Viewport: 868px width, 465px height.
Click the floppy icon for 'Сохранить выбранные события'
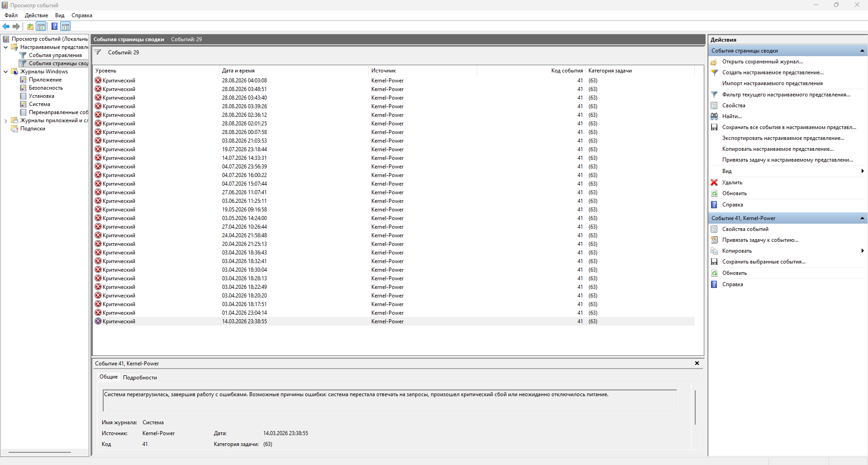click(714, 262)
